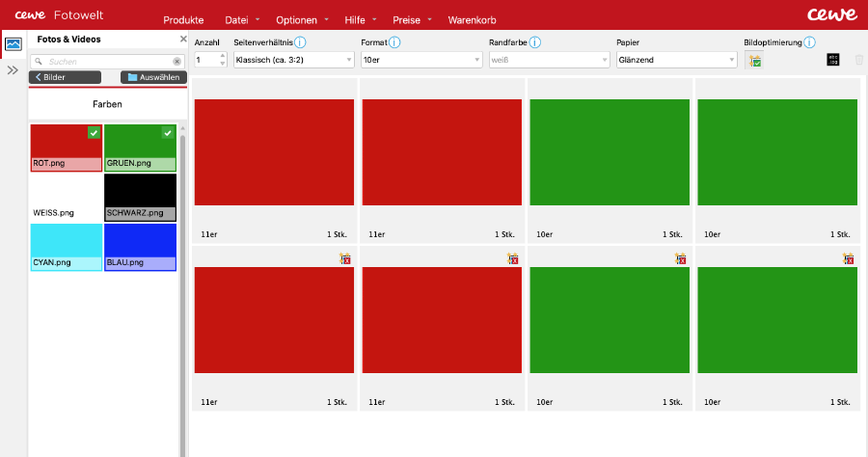Click into the Anzahl number field
This screenshot has width=868, height=457.
coord(206,60)
